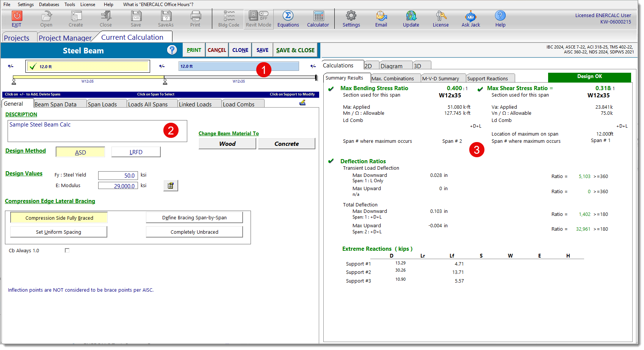Viewport: 644px width, 350px height.
Task: Click the Ask Jack robot icon
Action: 471,16
